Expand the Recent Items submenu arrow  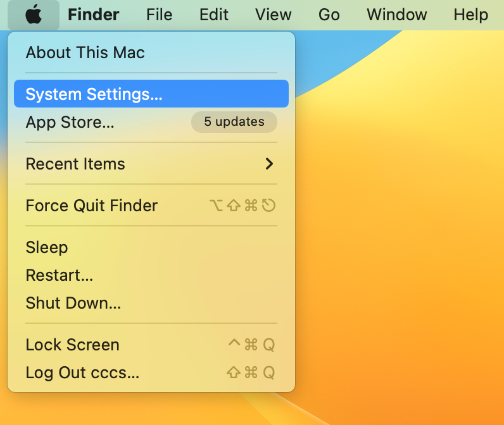(x=269, y=164)
